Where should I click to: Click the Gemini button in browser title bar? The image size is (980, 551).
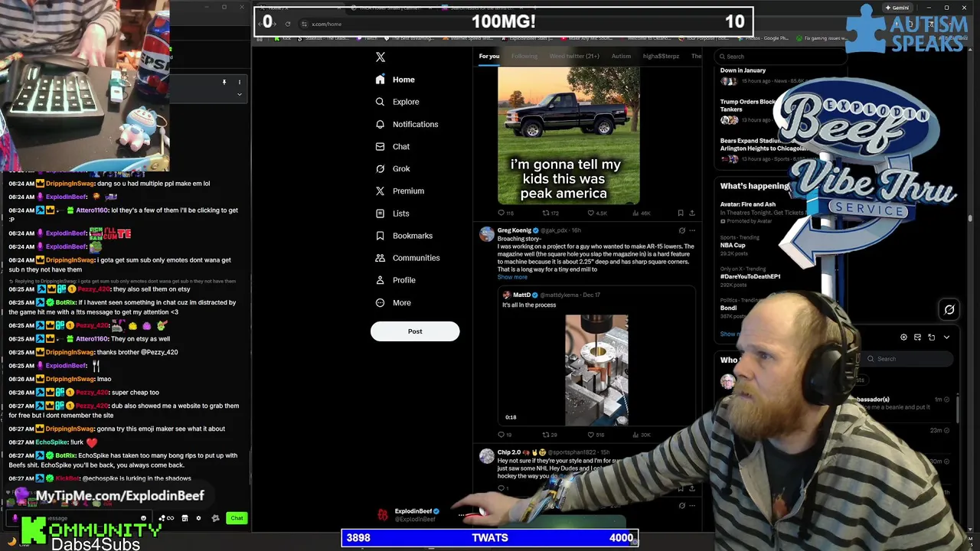point(897,8)
